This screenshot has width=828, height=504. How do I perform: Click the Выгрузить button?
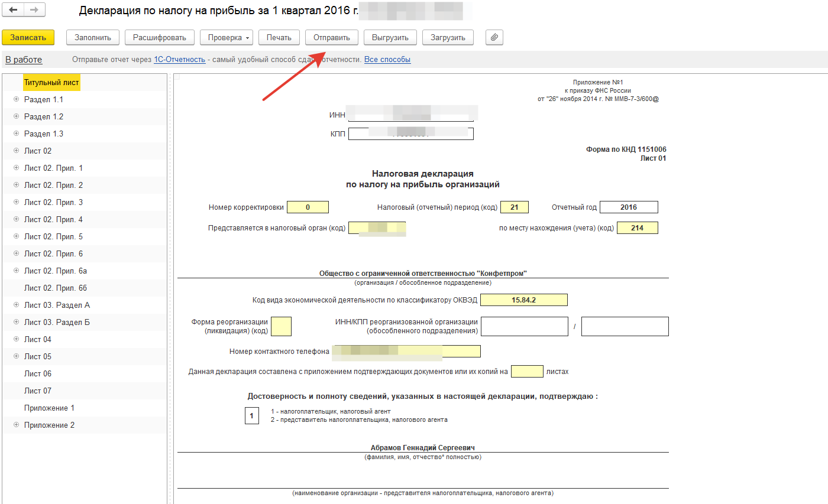(390, 37)
